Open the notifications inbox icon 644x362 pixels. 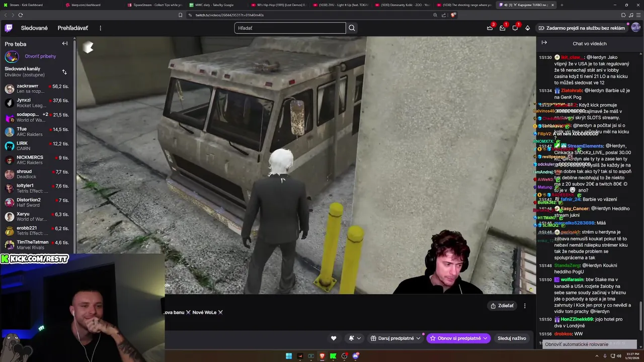[x=502, y=28]
